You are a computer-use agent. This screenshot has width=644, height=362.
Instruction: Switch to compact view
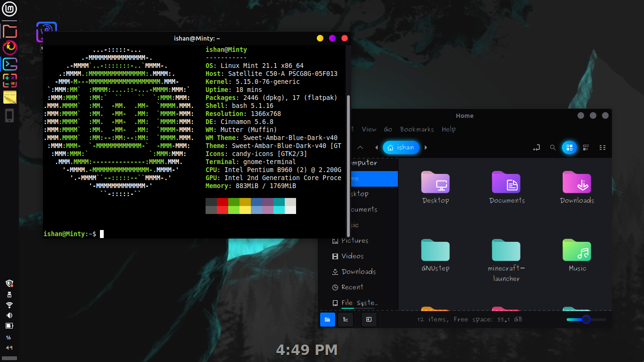click(x=603, y=148)
